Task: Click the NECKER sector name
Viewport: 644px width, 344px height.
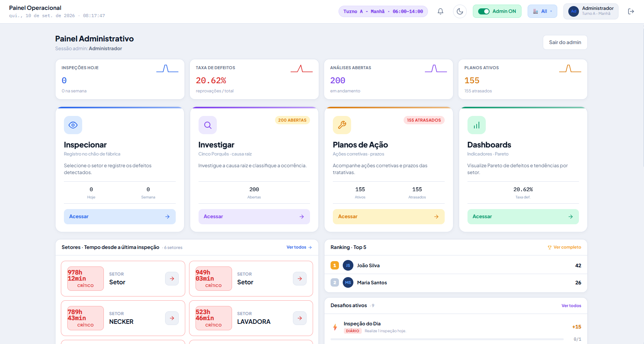Action: (x=121, y=322)
